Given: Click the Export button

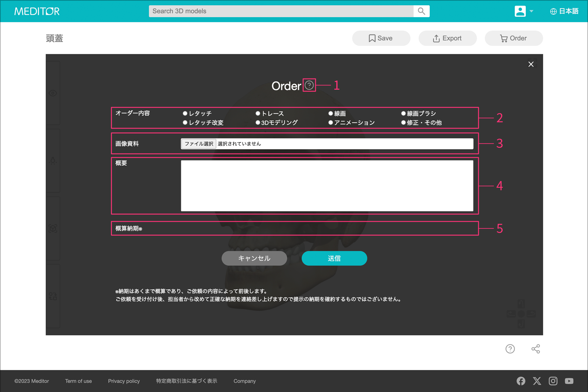Looking at the screenshot, I should click(x=447, y=38).
